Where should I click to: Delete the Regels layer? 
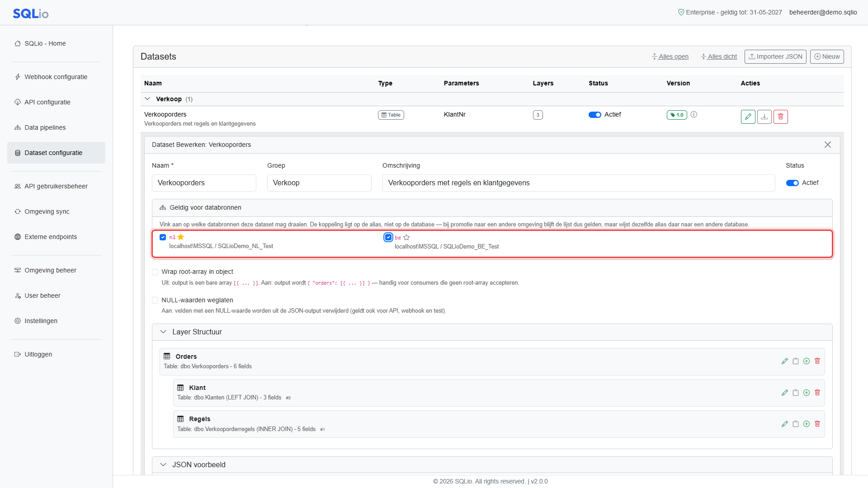[x=817, y=424]
